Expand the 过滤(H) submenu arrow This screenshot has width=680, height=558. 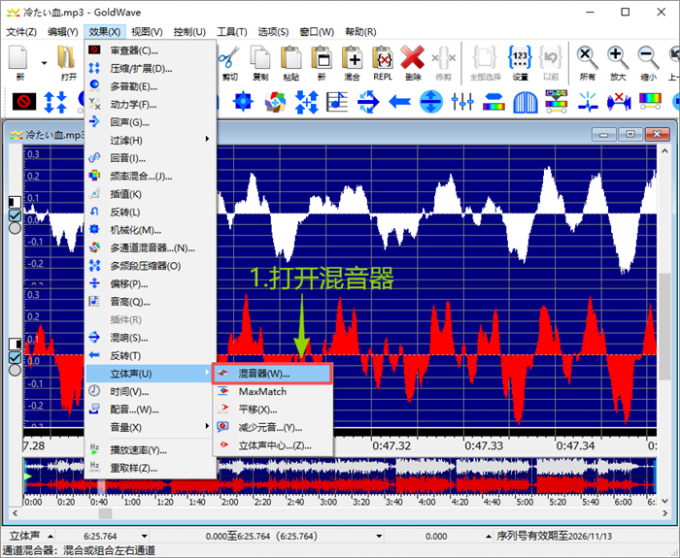pos(207,139)
